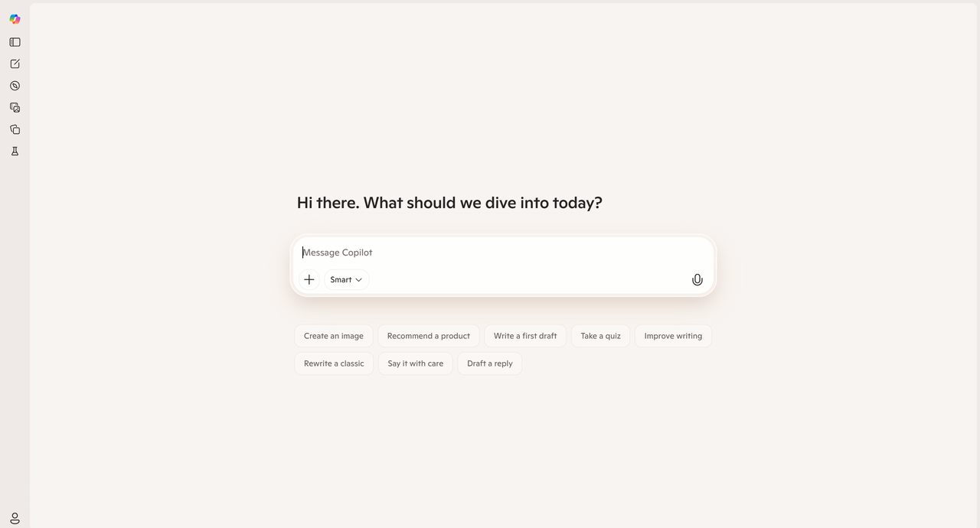Expand the Smart mode dropdown

(x=345, y=279)
